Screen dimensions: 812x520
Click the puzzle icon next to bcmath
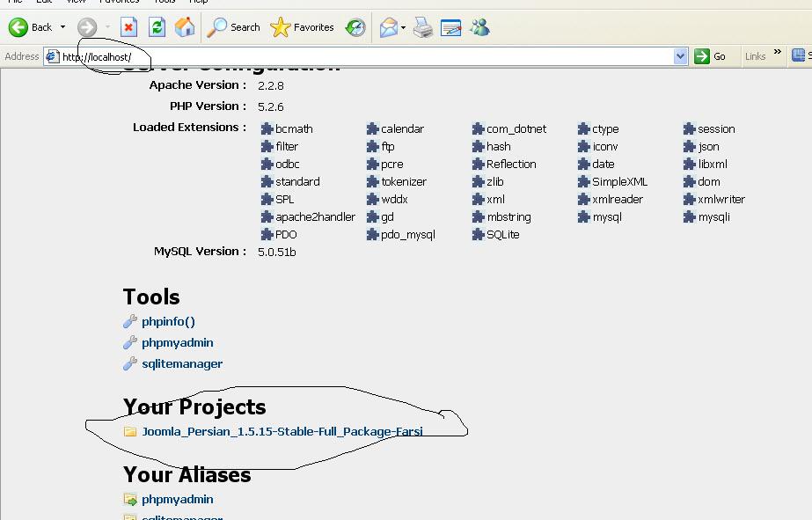tap(267, 128)
